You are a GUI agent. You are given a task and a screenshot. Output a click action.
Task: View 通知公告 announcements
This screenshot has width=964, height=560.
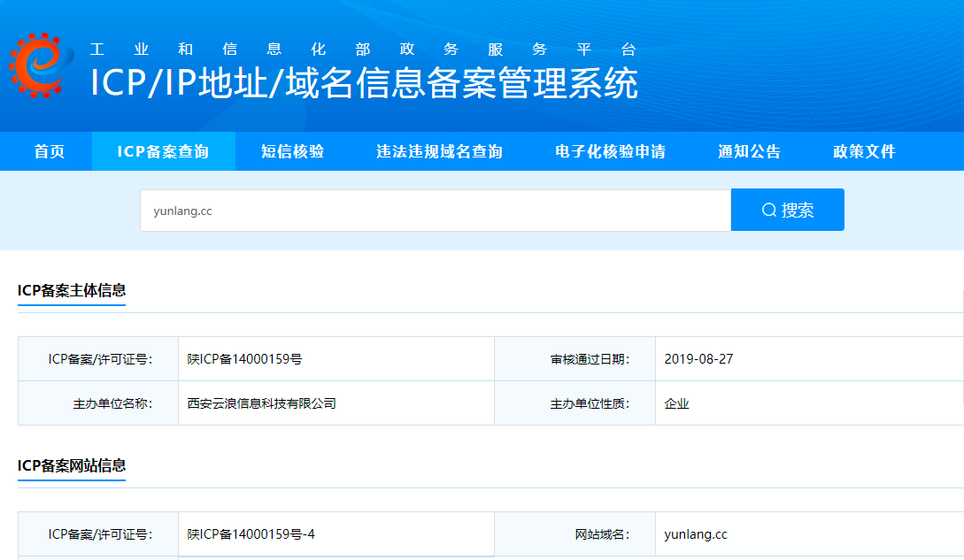click(x=748, y=150)
